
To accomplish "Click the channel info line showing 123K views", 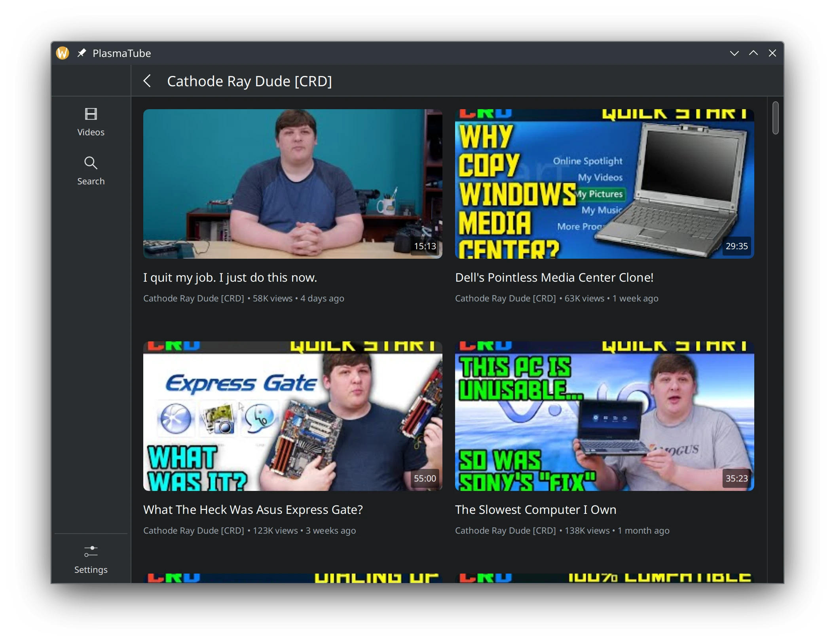I will [250, 530].
